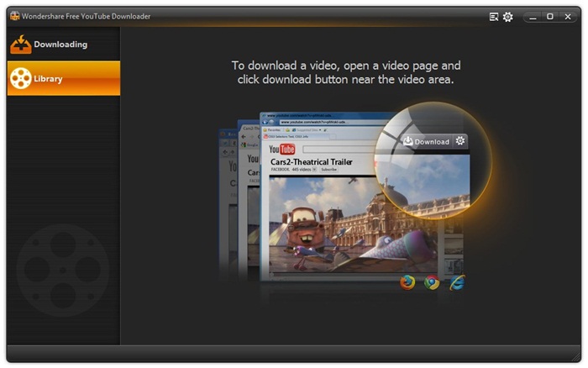Click the Cars 2 video thumbnail
Image resolution: width=588 pixels, height=368 pixels.
pos(353,224)
